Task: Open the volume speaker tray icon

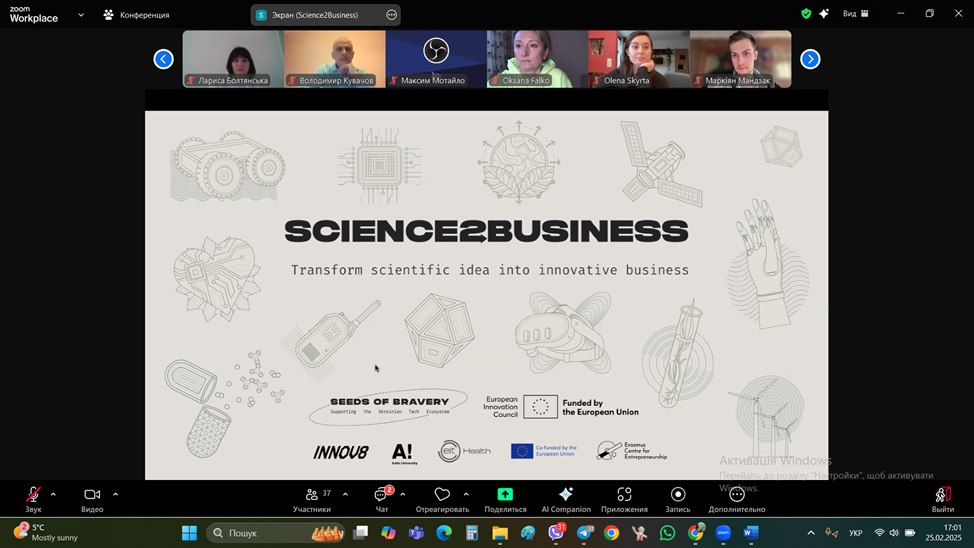Action: pos(894,533)
